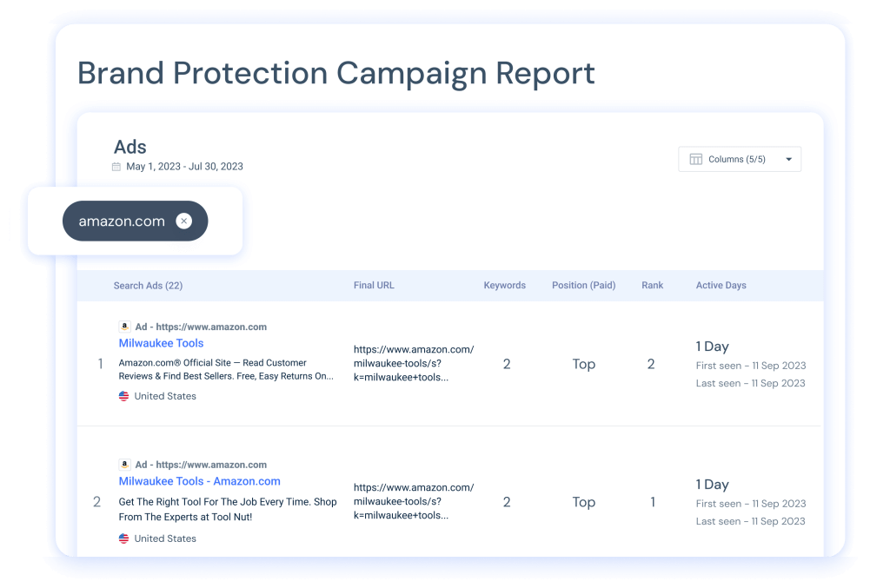Click the US flag icon in second ad

[x=123, y=538]
